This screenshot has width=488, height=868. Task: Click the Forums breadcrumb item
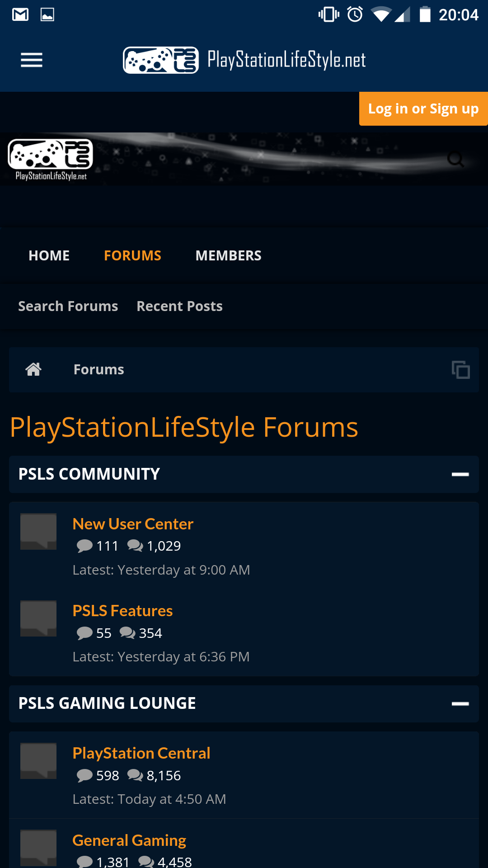(x=99, y=369)
